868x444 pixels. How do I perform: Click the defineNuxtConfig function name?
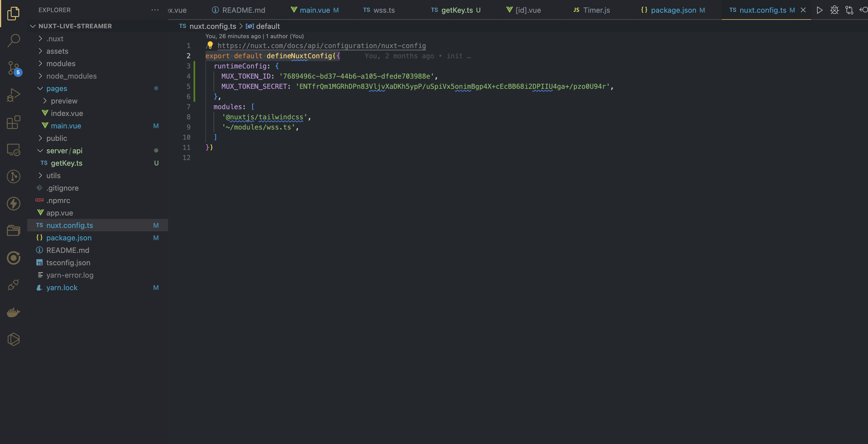[x=299, y=56]
